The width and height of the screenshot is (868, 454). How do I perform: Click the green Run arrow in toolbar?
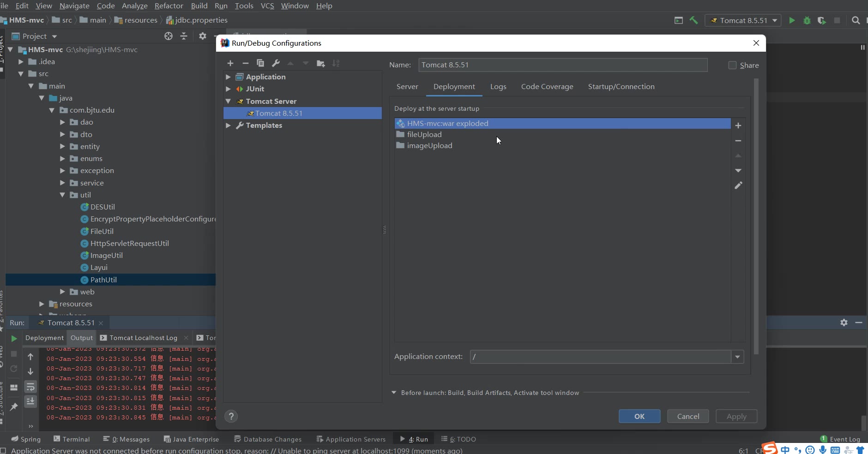(792, 20)
